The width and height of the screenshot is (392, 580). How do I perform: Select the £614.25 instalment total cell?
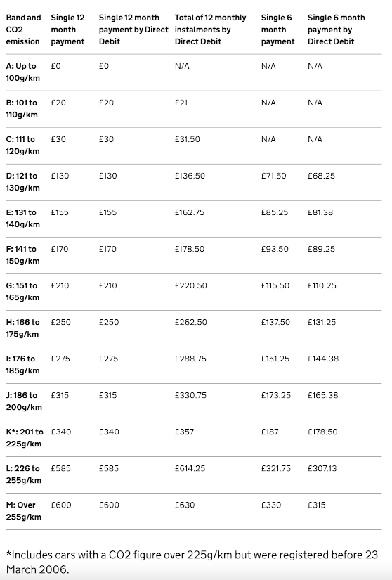[190, 469]
